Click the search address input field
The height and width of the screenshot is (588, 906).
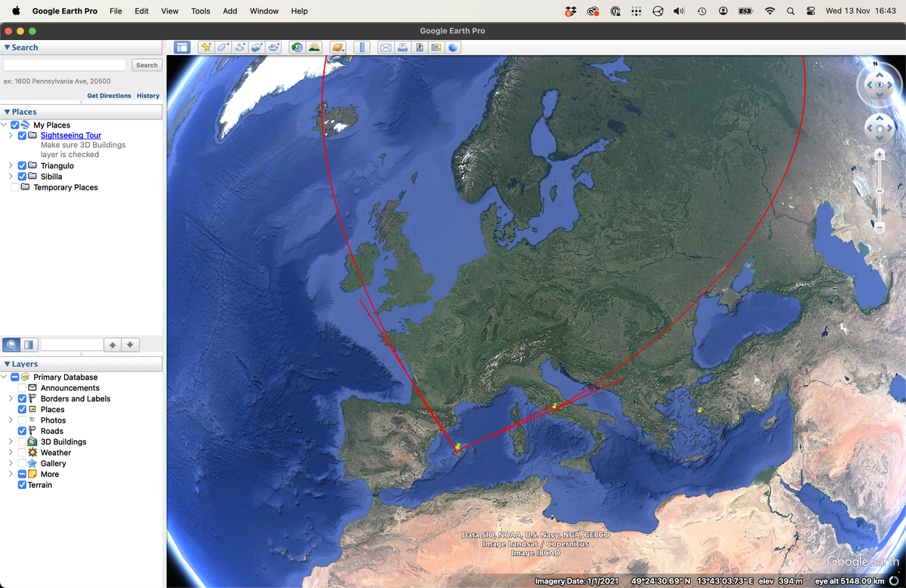tap(65, 65)
